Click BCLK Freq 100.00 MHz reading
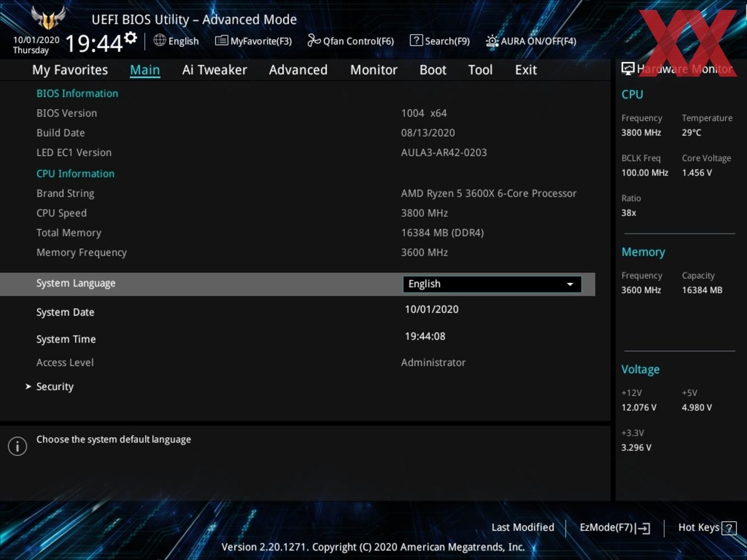Viewport: 747px width, 560px height. (x=645, y=172)
